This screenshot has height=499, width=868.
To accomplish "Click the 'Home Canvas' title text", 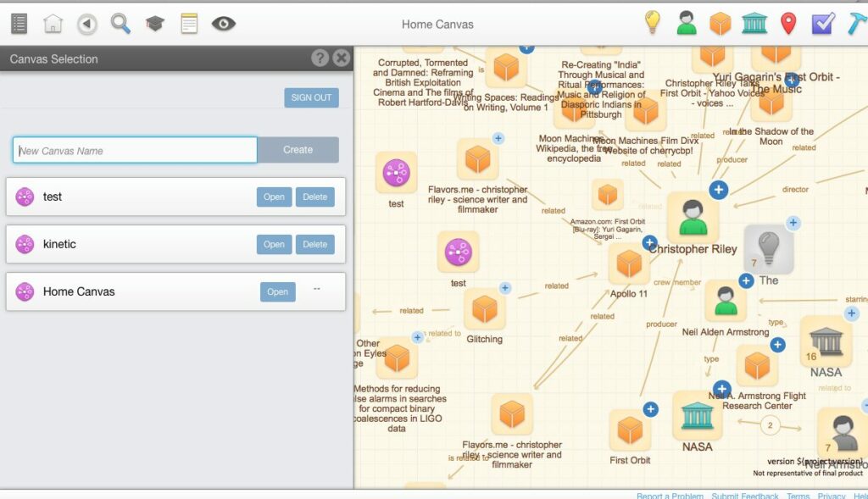I will coord(437,25).
